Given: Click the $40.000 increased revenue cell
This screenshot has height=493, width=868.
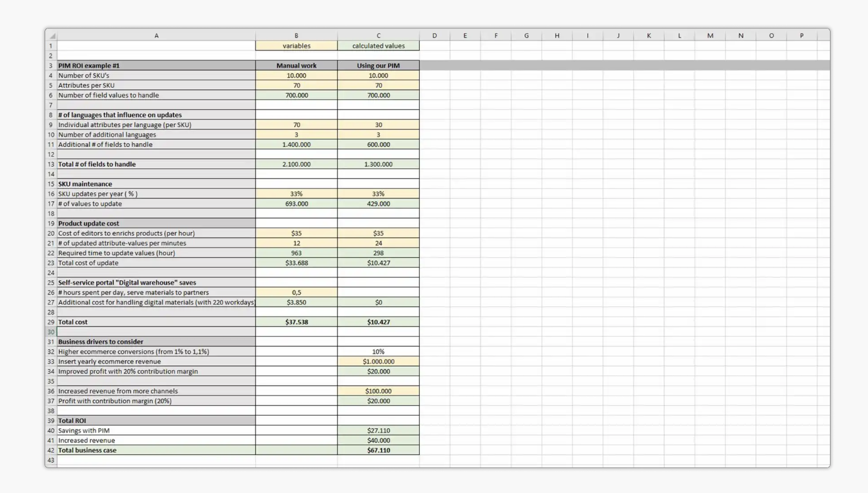Looking at the screenshot, I should click(378, 440).
